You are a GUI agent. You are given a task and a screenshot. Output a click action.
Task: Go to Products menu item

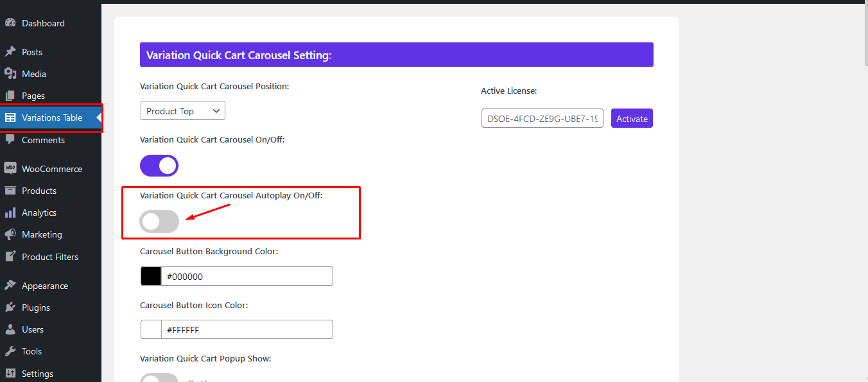tap(51, 191)
